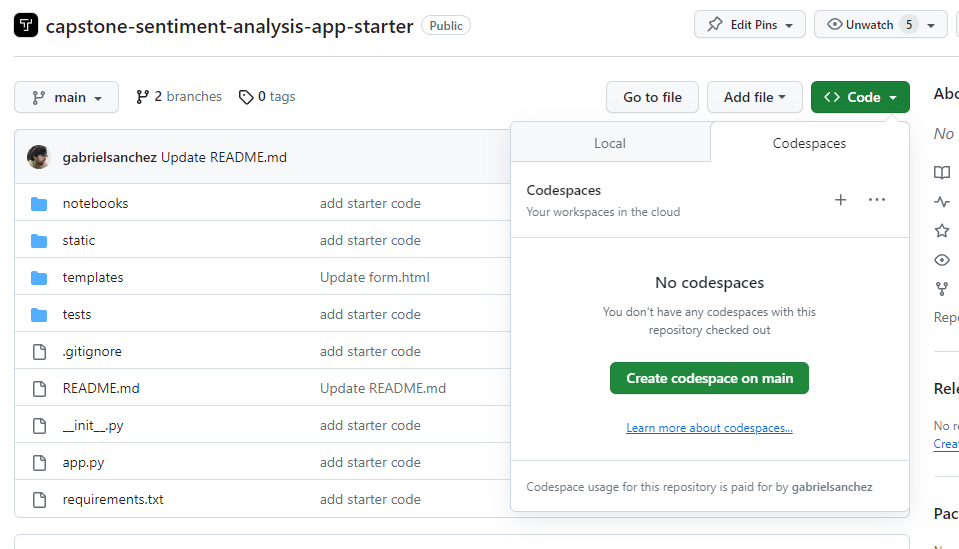Open the Edit Pins dropdown
This screenshot has width=959, height=549.
(x=749, y=25)
